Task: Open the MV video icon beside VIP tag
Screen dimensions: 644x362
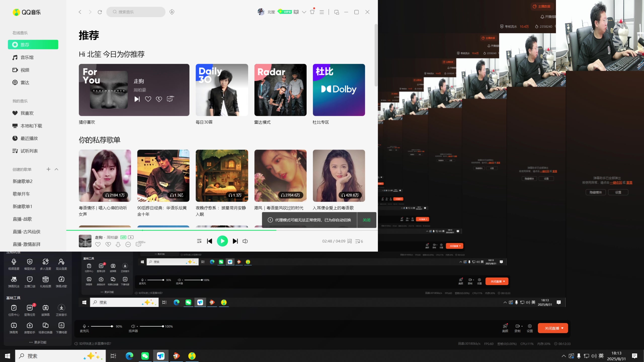Action: 131,237
